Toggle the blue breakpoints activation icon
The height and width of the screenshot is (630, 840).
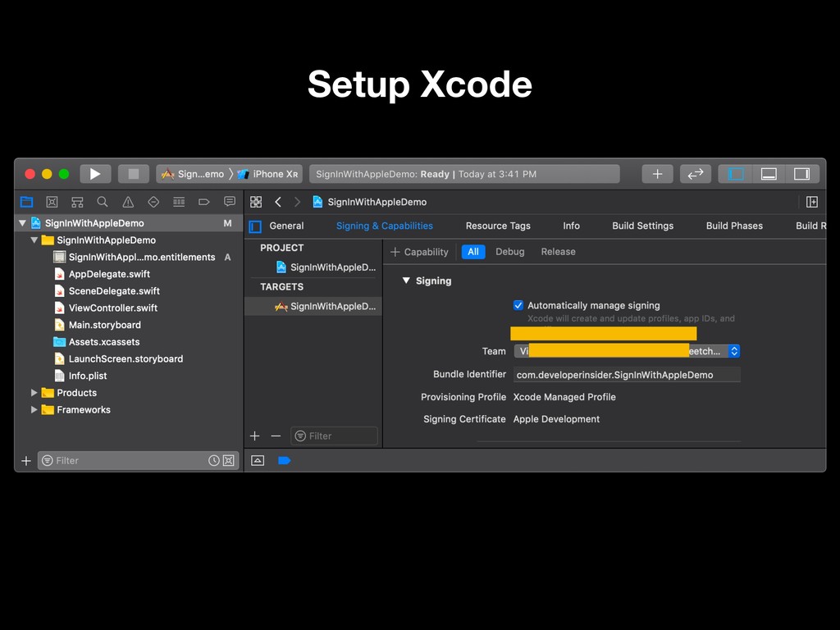point(284,461)
